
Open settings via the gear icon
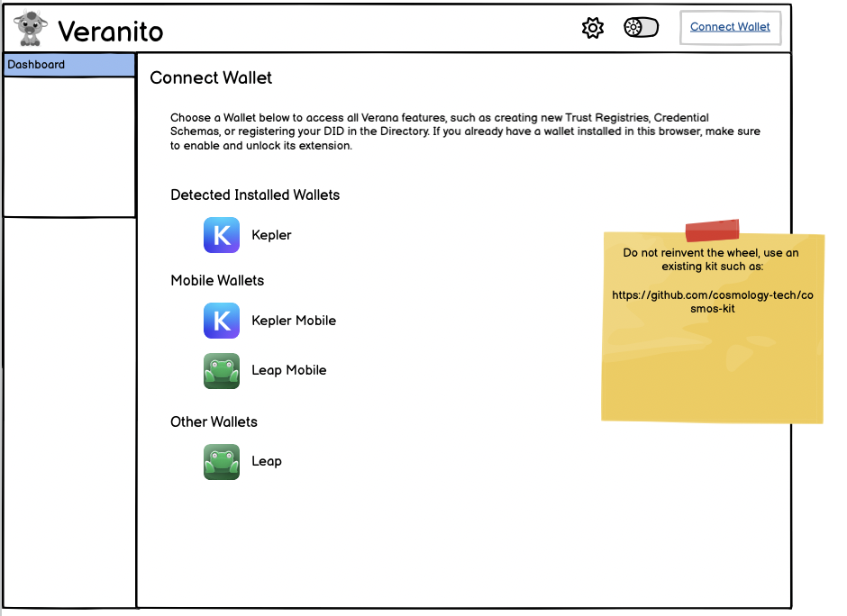593,28
